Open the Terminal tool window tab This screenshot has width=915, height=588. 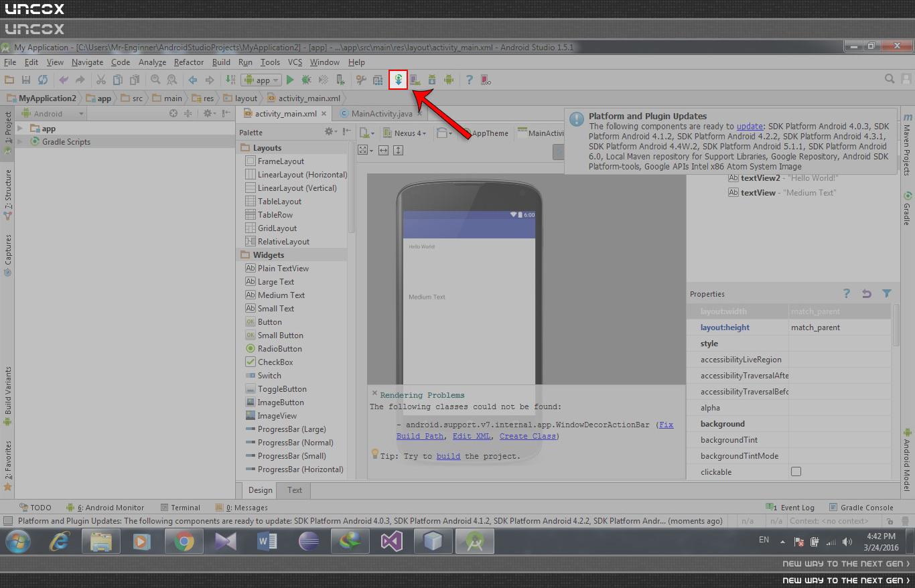click(x=180, y=508)
